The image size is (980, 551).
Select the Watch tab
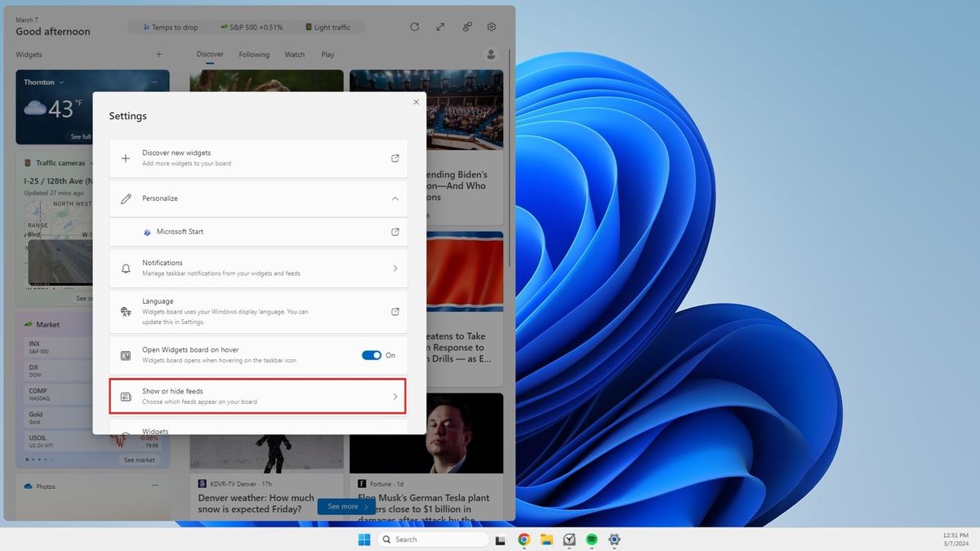pos(294,54)
